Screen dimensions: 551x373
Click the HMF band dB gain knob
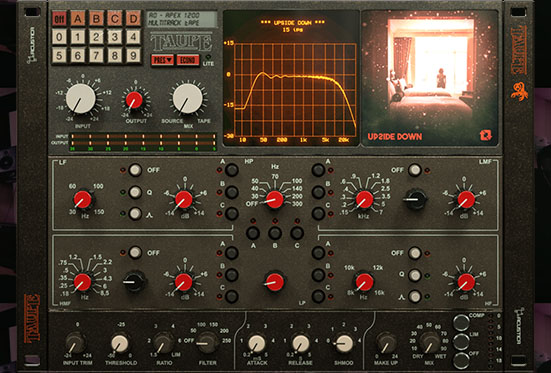tap(183, 282)
